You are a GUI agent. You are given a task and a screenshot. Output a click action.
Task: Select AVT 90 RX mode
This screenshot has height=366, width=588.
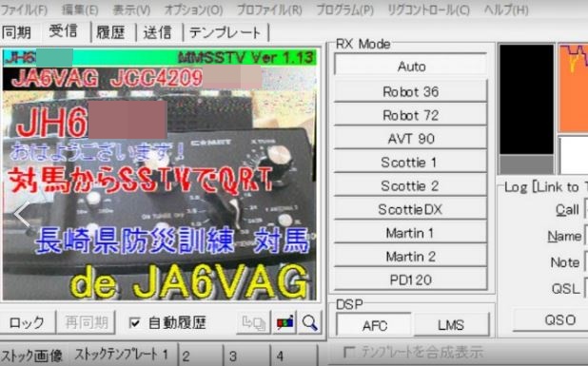tap(411, 139)
